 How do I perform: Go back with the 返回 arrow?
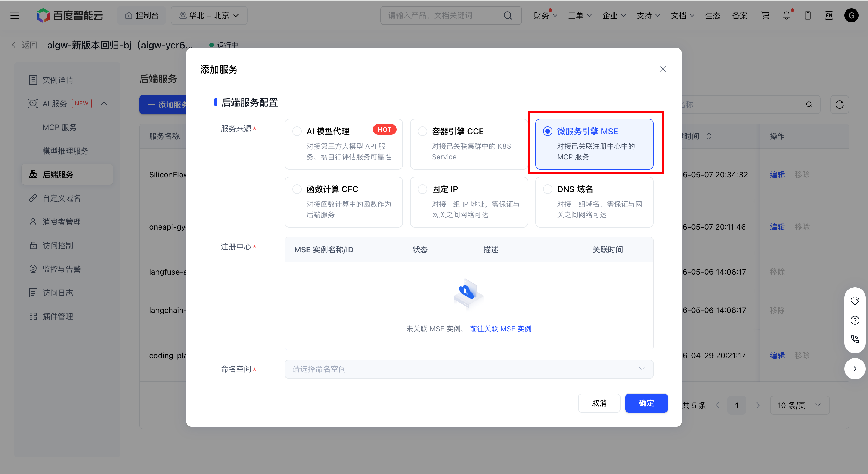point(24,45)
